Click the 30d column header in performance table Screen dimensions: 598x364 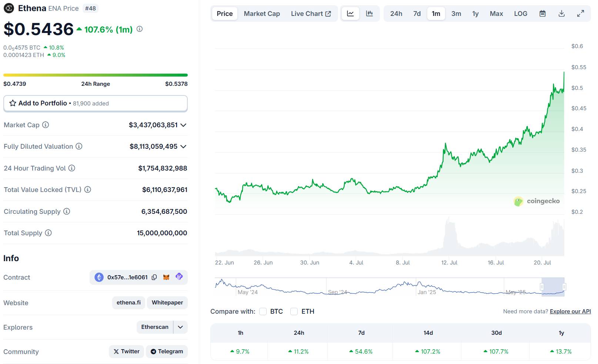497,333
